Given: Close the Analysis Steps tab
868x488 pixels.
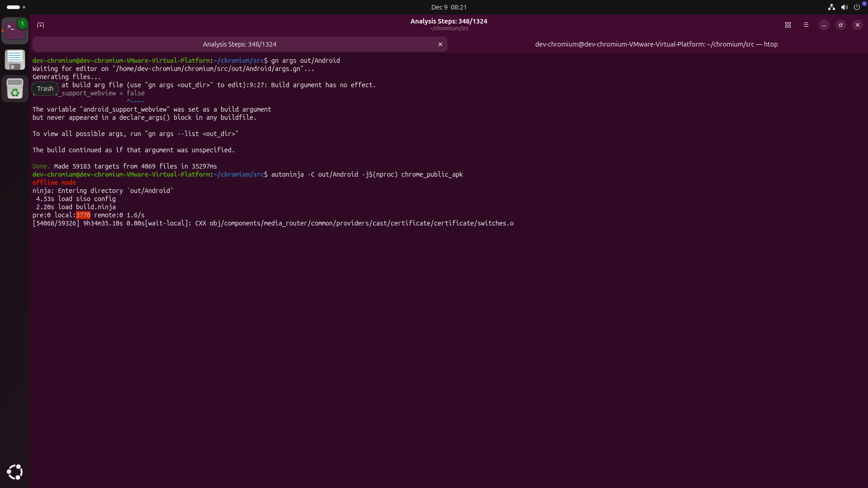Looking at the screenshot, I should [440, 44].
